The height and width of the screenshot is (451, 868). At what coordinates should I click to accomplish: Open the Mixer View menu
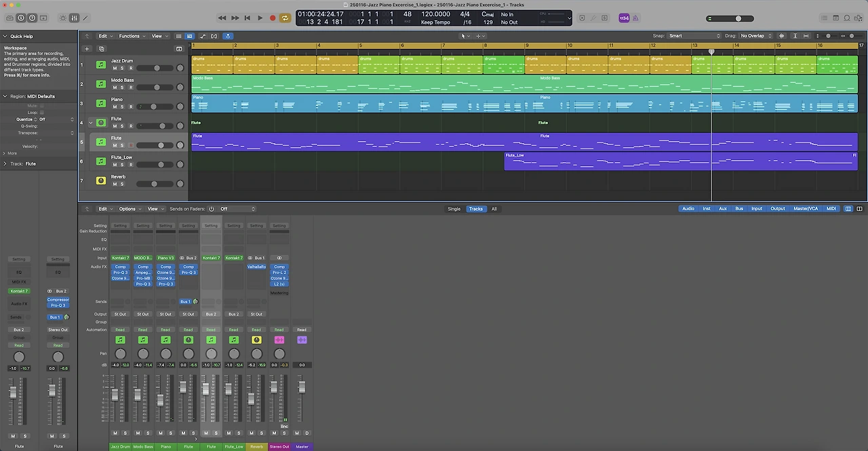coord(155,209)
